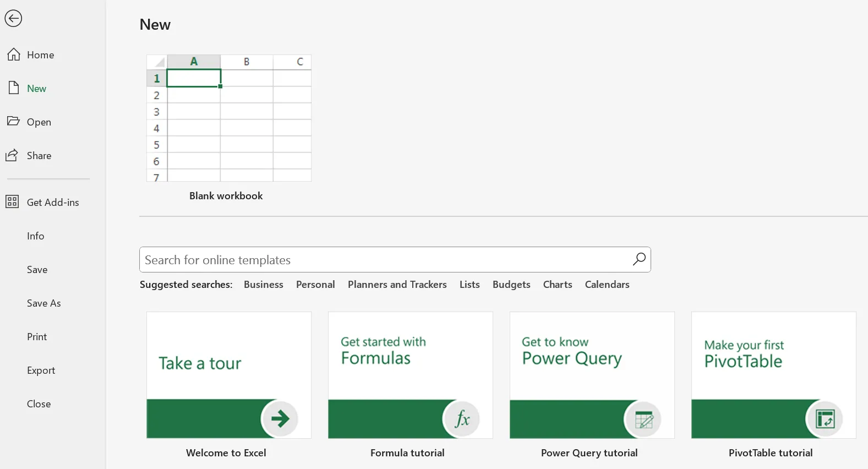Click the magnifier search icon

639,259
